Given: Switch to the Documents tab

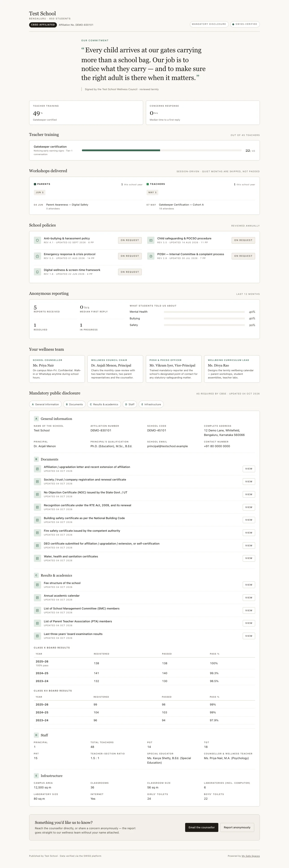Looking at the screenshot, I should pyautogui.click(x=74, y=404).
